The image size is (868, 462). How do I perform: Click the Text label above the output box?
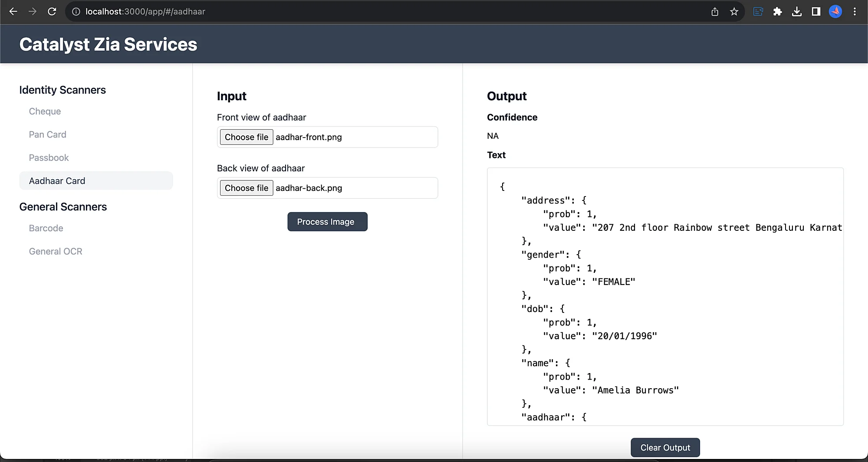pyautogui.click(x=496, y=155)
